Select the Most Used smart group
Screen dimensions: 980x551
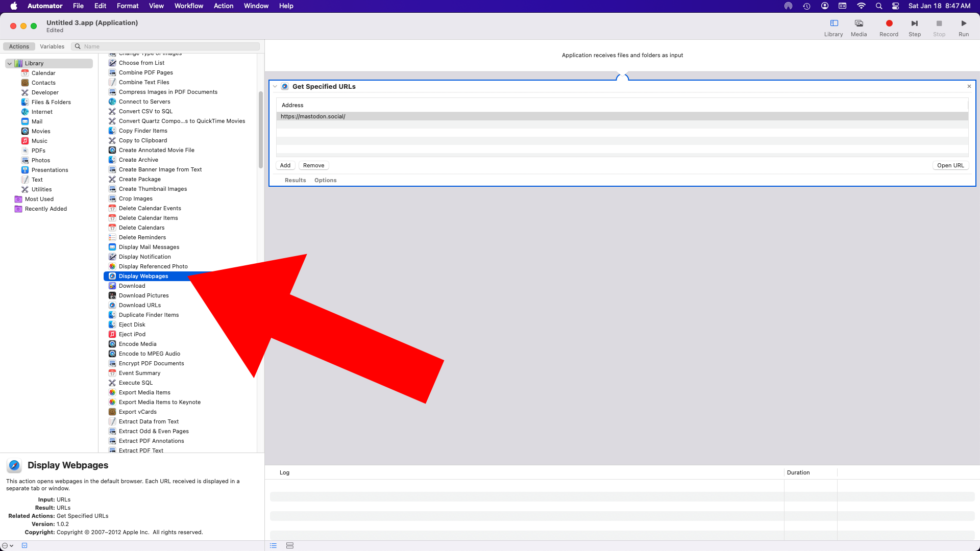39,199
